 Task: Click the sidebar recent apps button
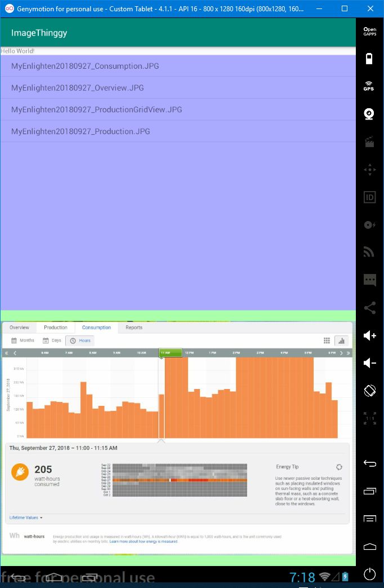tap(369, 491)
